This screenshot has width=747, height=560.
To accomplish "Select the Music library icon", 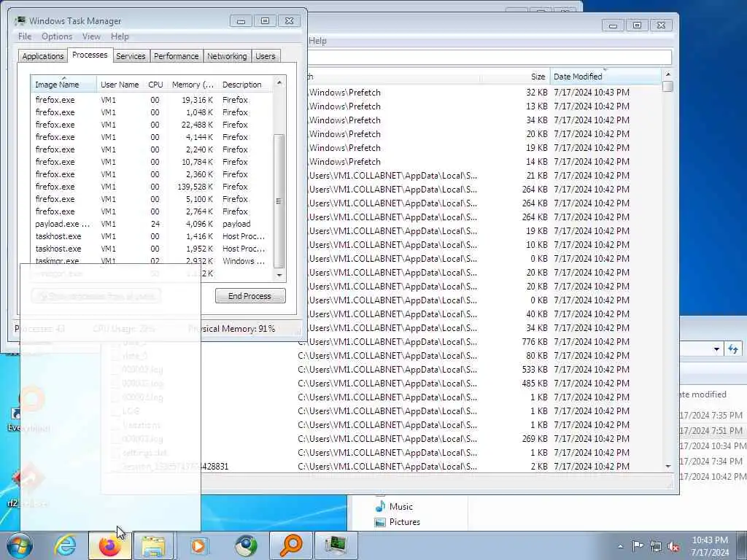I will coord(380,506).
